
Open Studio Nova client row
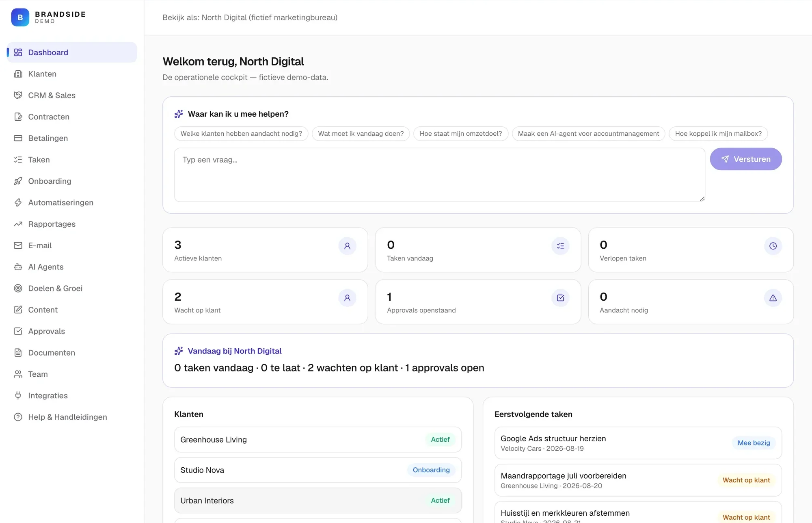tap(318, 470)
